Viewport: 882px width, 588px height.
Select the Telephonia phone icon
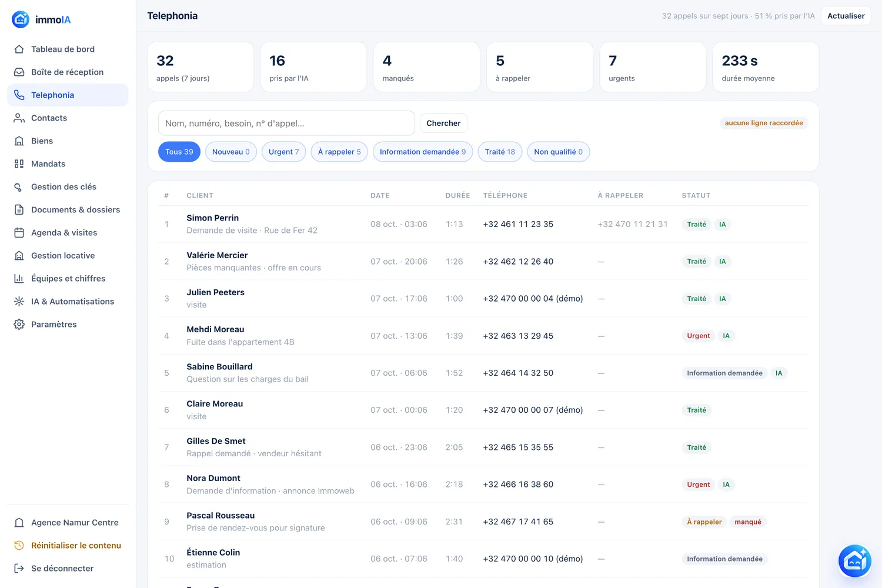click(19, 95)
